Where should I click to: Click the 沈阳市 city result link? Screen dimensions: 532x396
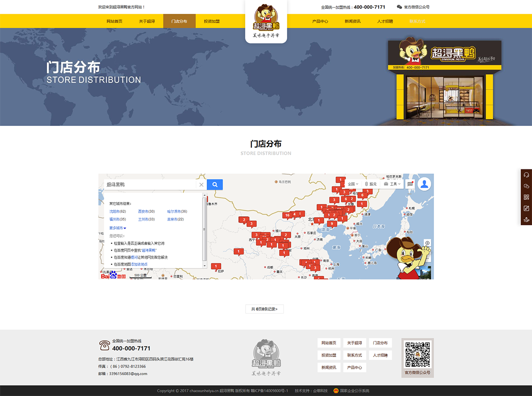(x=117, y=212)
